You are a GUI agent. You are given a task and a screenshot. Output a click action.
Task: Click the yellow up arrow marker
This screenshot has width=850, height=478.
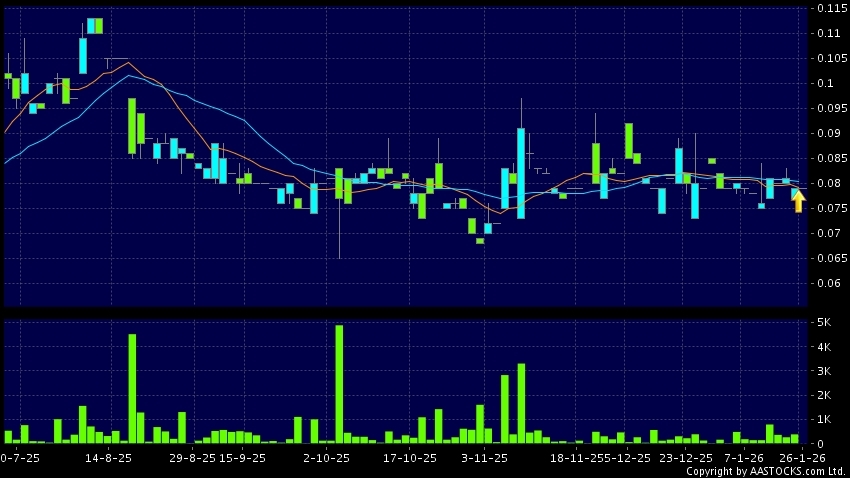tap(798, 201)
